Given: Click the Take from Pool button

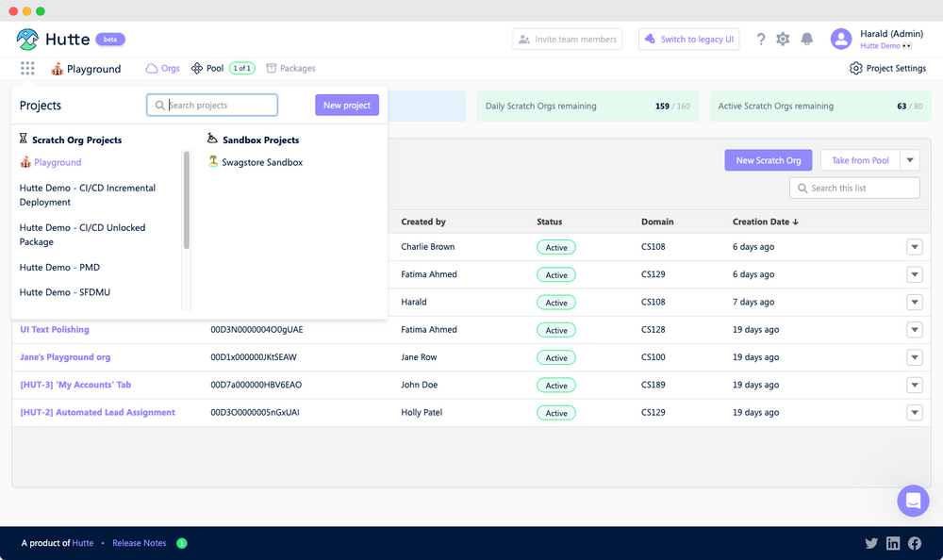Looking at the screenshot, I should pos(860,160).
